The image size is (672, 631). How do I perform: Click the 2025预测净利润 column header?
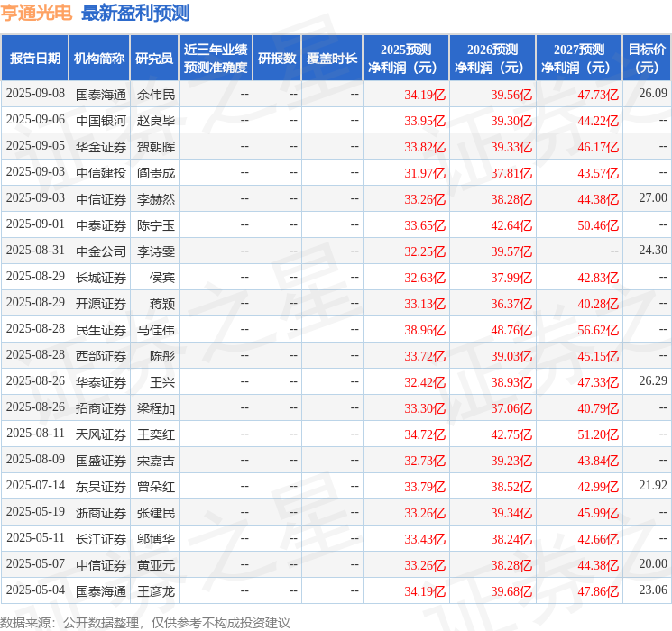tap(406, 58)
